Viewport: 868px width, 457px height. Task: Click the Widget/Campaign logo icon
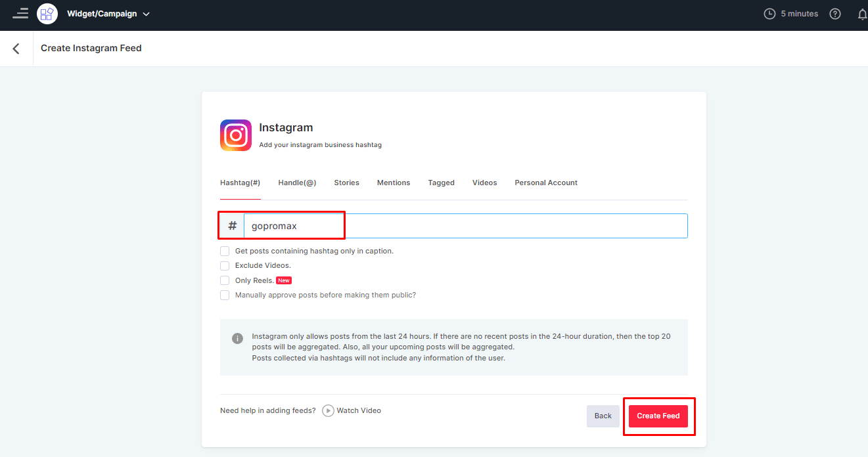click(x=47, y=14)
